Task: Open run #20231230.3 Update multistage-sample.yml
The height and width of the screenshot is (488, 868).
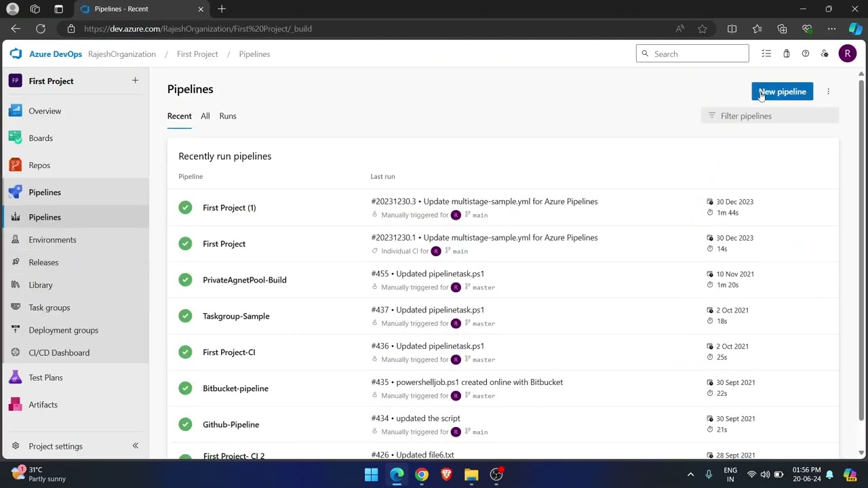Action: (x=484, y=201)
